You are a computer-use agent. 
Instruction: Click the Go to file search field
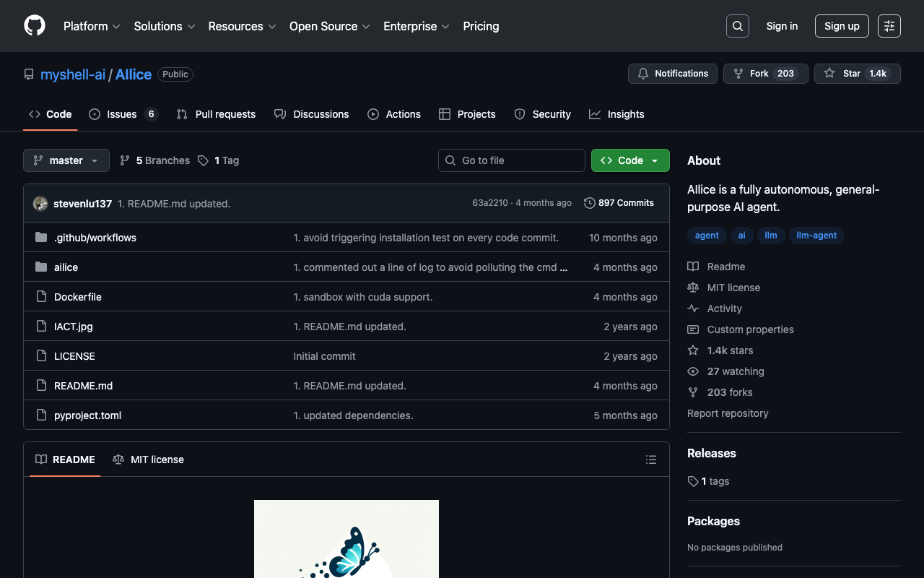[511, 160]
